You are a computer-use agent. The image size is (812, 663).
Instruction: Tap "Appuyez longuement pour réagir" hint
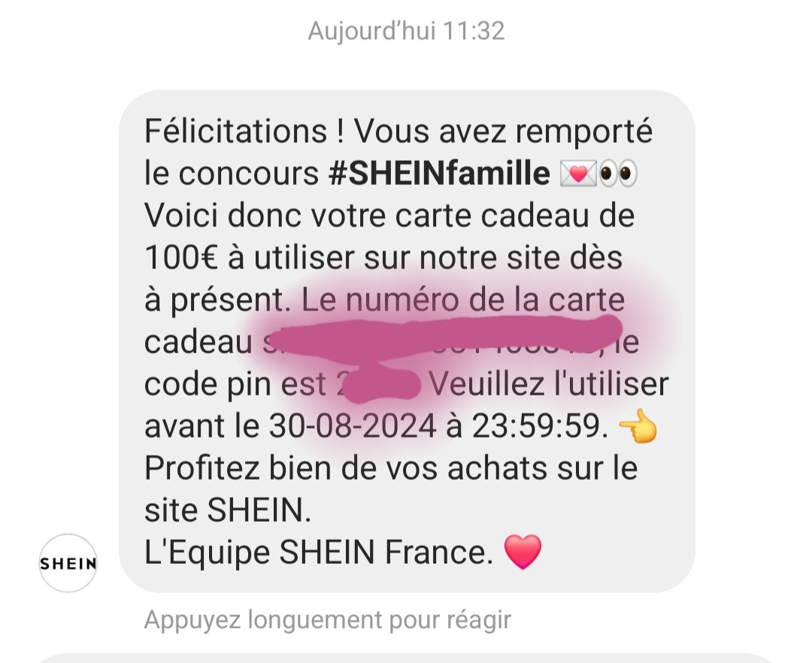point(327,619)
